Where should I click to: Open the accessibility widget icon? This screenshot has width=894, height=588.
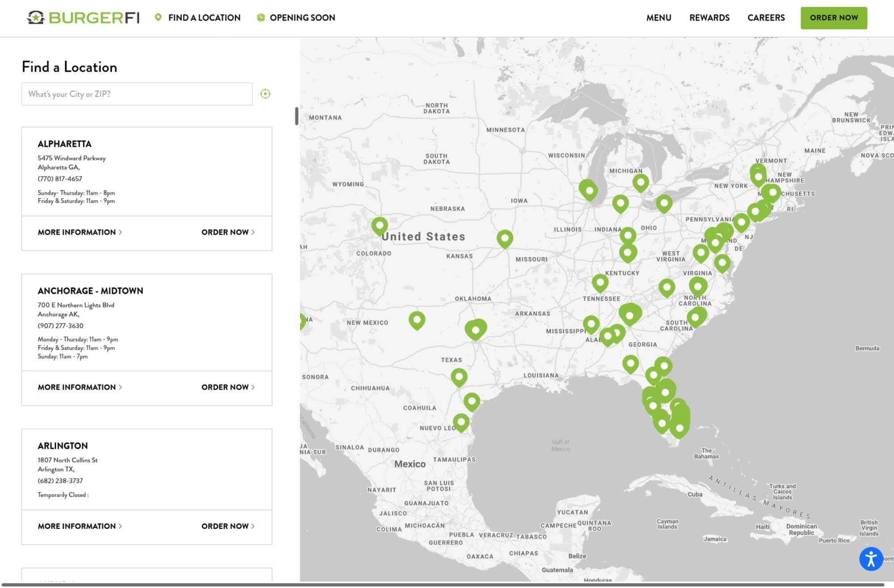click(x=871, y=559)
